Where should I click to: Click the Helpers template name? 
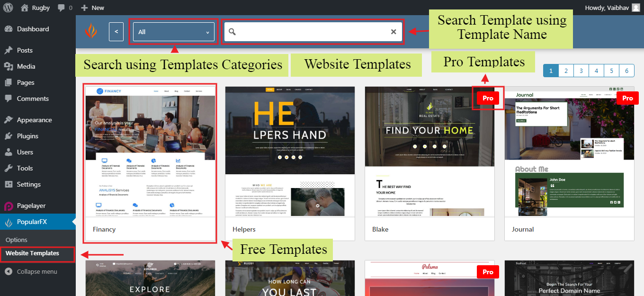[244, 229]
